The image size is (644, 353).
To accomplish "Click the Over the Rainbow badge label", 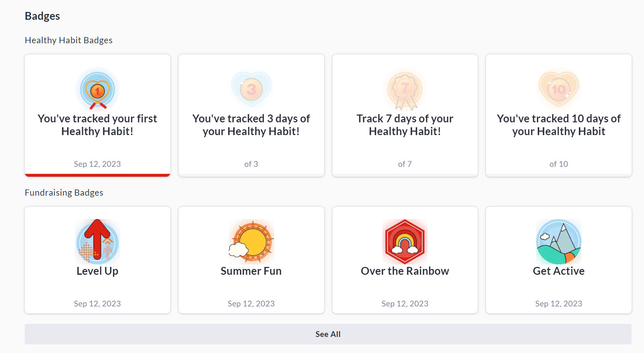I will (405, 271).
